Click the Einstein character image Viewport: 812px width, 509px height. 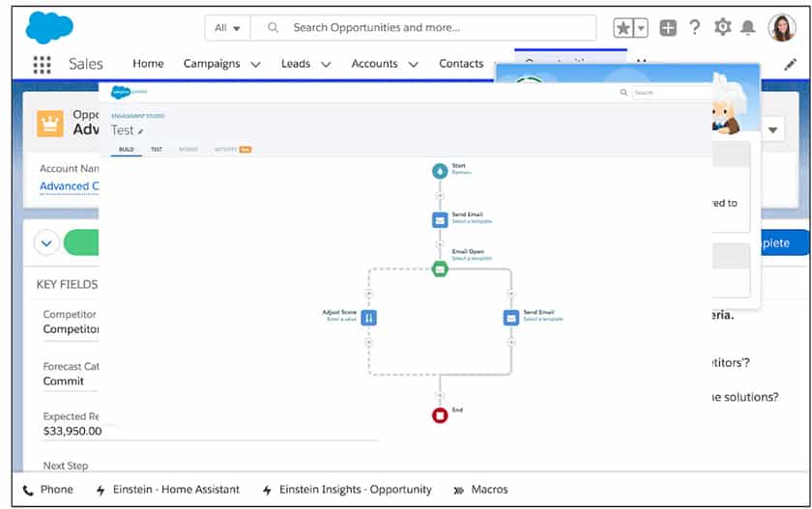728,105
